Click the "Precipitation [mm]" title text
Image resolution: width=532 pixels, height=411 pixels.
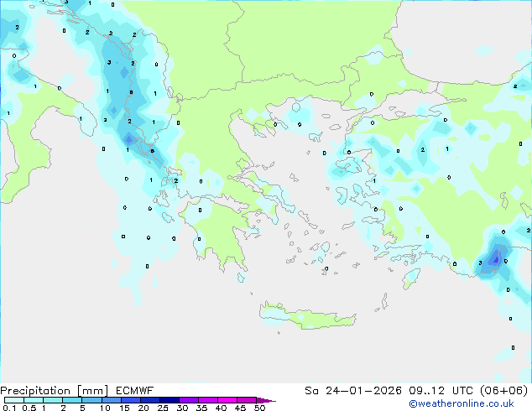(x=55, y=391)
